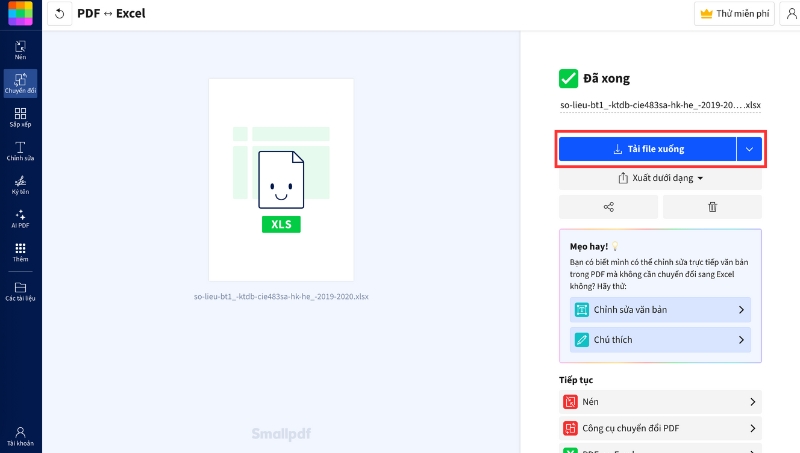
Task: Click the chevron on Chú thích row
Action: 741,340
